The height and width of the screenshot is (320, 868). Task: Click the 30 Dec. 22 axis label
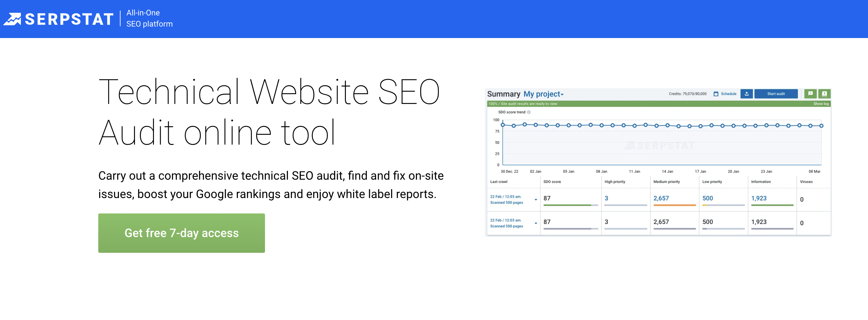(509, 171)
